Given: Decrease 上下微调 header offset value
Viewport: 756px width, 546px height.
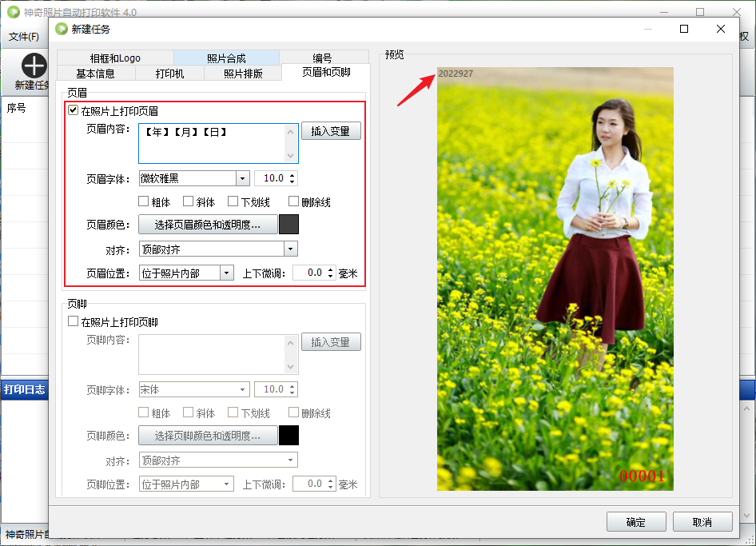Looking at the screenshot, I should [330, 276].
